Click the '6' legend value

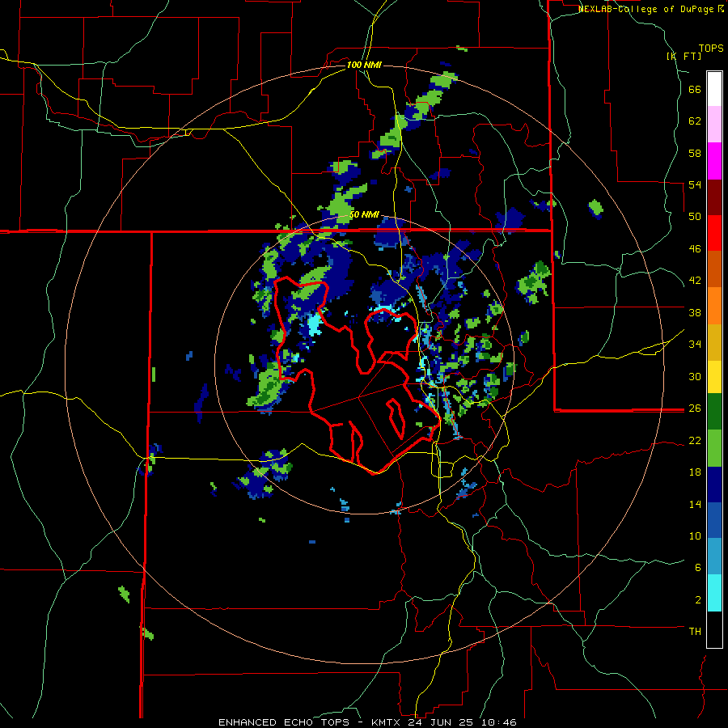pyautogui.click(x=698, y=568)
